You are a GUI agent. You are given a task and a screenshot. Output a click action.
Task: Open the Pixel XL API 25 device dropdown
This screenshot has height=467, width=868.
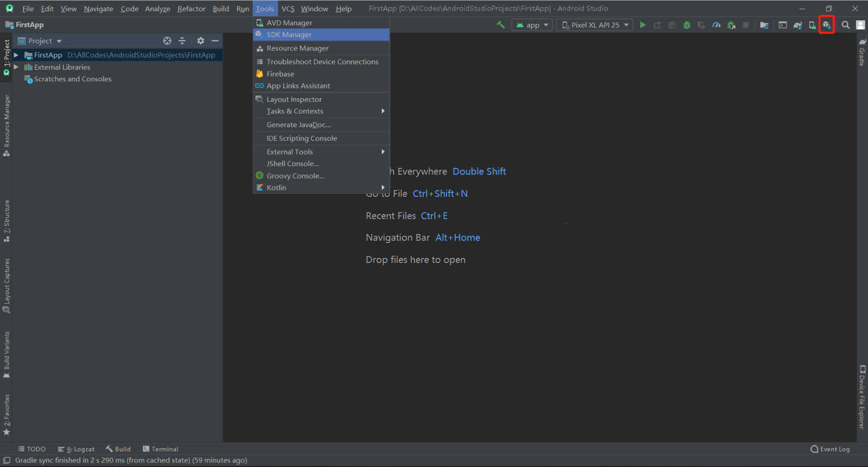pyautogui.click(x=595, y=25)
